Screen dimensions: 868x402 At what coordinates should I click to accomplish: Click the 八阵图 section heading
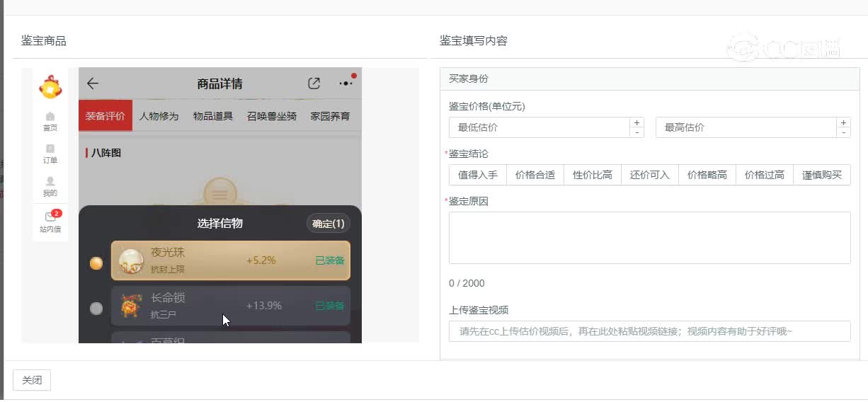click(105, 152)
